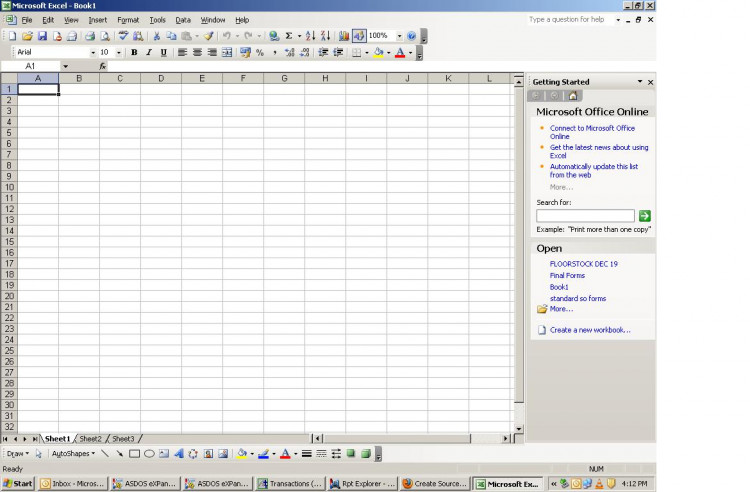Open the Draw menu dropdown

(x=18, y=453)
